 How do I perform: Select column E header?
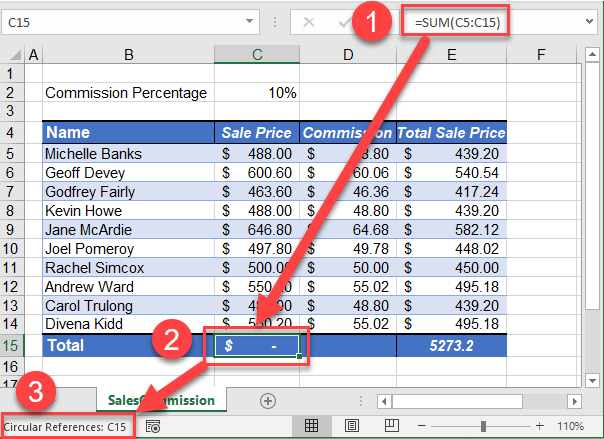point(451,55)
